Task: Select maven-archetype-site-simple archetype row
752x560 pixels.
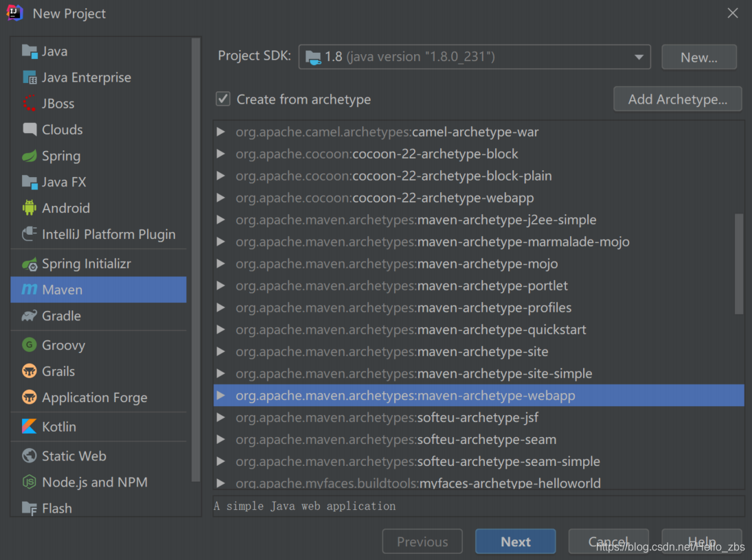Action: (479, 373)
